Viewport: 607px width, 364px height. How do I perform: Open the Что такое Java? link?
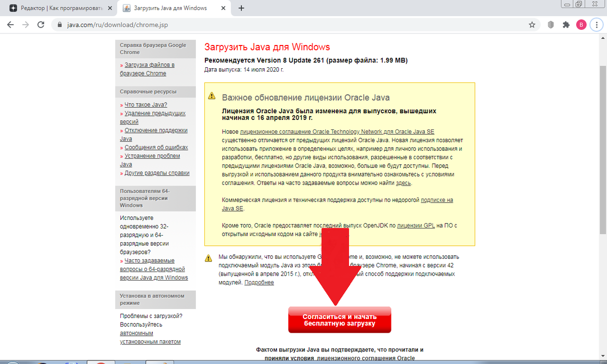point(146,105)
